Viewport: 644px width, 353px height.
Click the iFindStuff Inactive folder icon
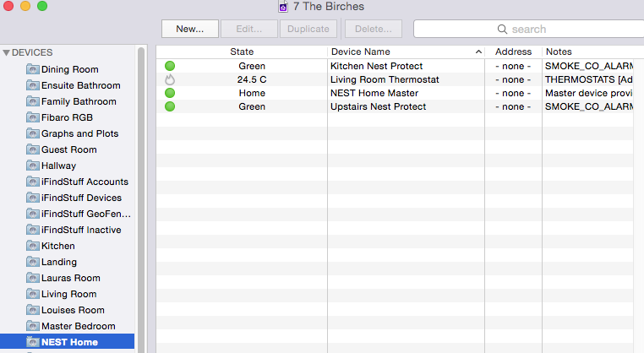click(33, 229)
